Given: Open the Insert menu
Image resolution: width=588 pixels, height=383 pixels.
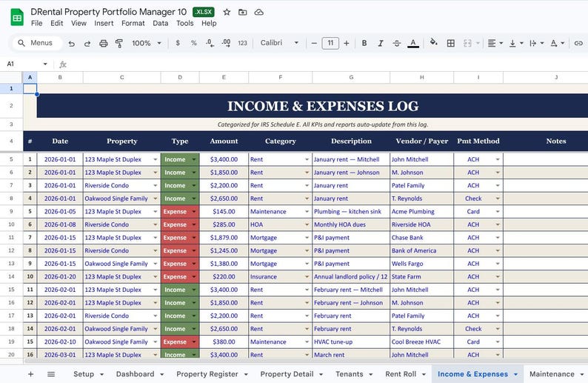Looking at the screenshot, I should point(104,23).
